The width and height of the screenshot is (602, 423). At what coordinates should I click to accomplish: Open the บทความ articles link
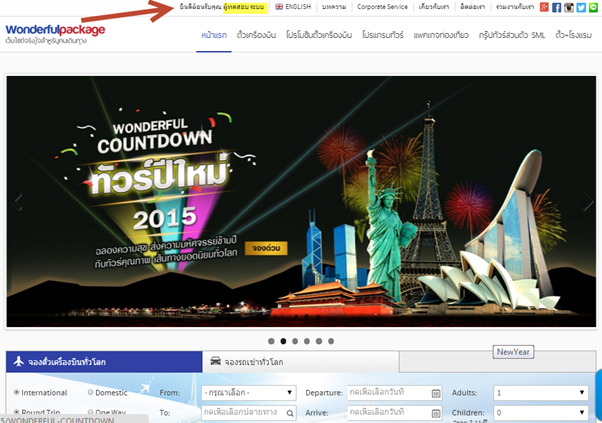point(334,7)
